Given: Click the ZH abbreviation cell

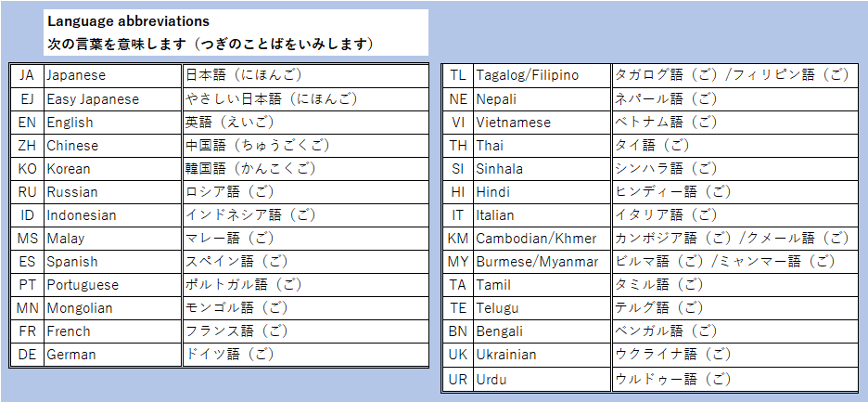Looking at the screenshot, I should (x=27, y=145).
